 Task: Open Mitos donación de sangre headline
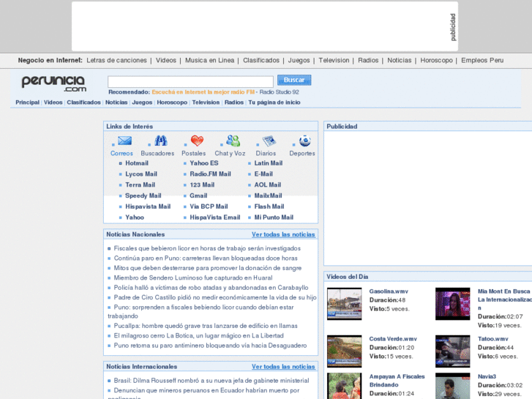pyautogui.click(x=208, y=268)
